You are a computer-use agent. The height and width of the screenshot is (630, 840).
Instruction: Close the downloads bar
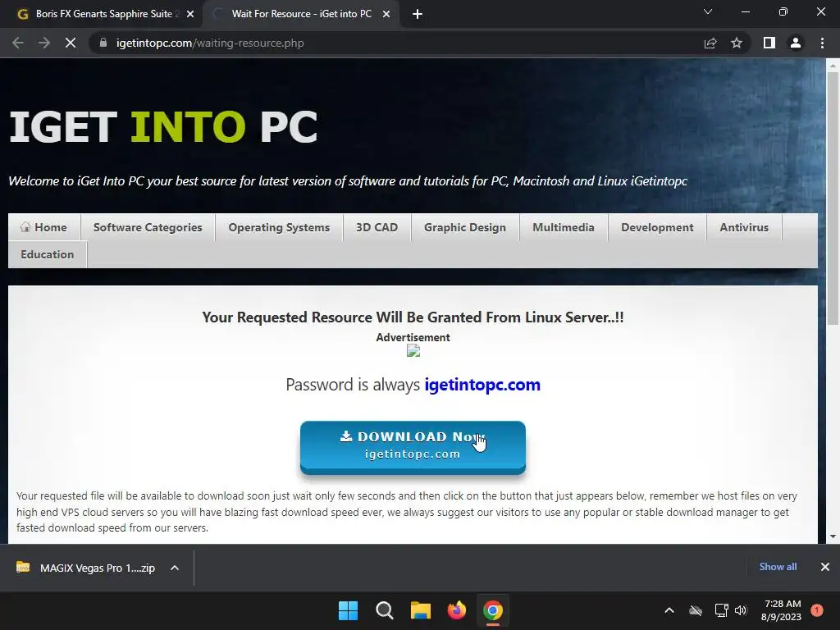(825, 567)
